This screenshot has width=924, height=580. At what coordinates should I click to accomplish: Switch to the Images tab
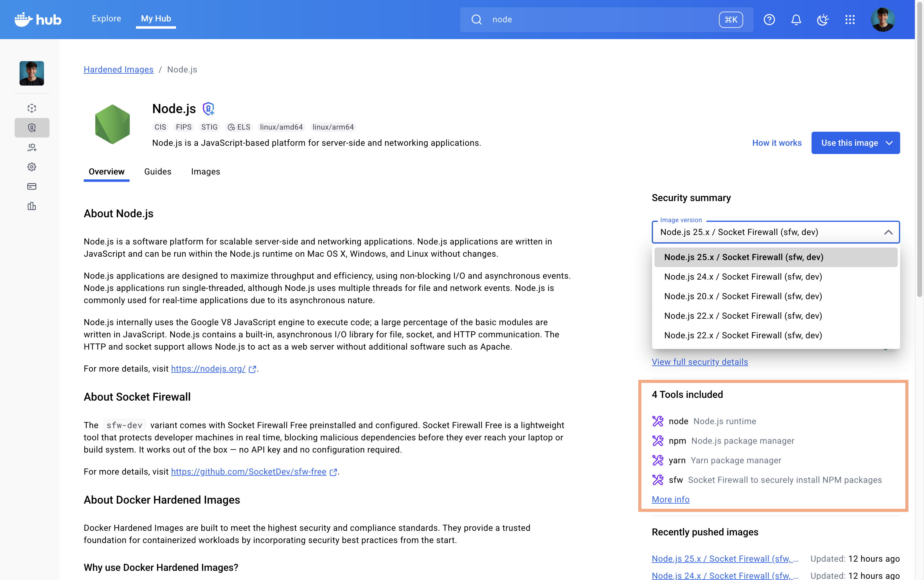pyautogui.click(x=206, y=171)
